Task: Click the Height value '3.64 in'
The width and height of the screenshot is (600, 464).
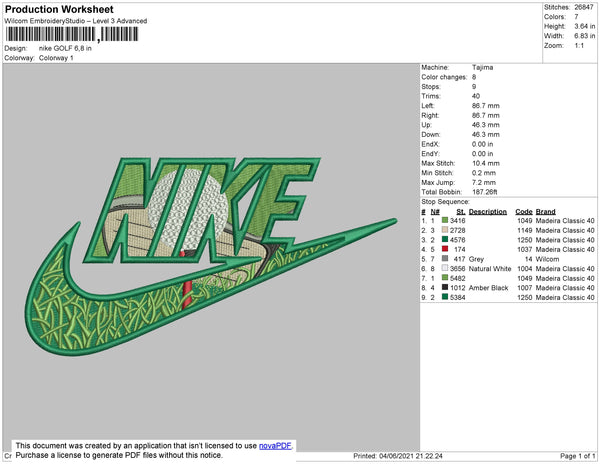Action: point(584,26)
